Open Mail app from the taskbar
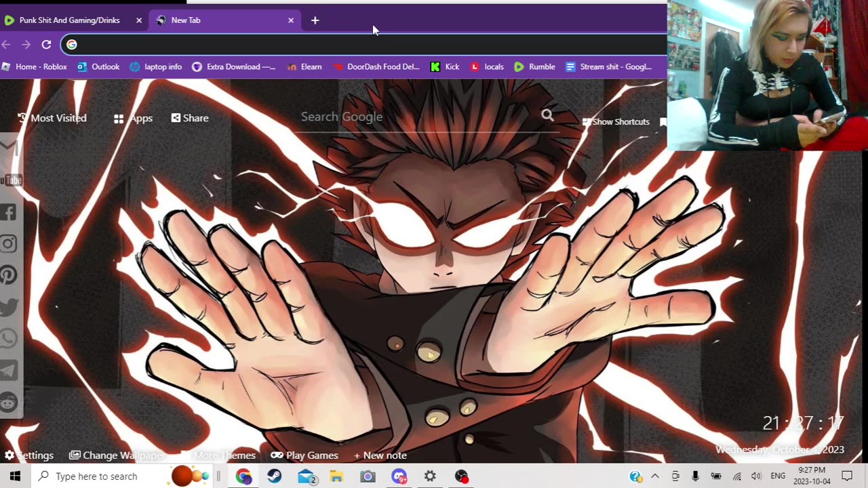Screen dimensions: 868x488 (307, 476)
